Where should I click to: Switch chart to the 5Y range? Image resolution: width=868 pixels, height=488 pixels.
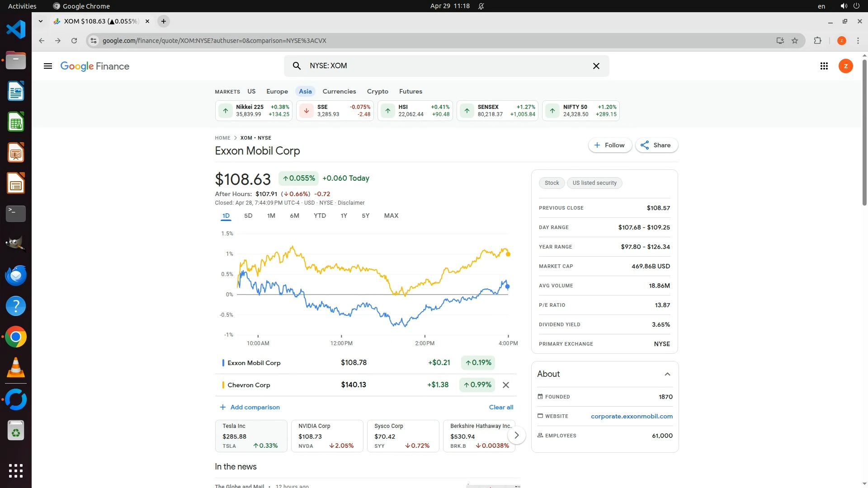(365, 216)
